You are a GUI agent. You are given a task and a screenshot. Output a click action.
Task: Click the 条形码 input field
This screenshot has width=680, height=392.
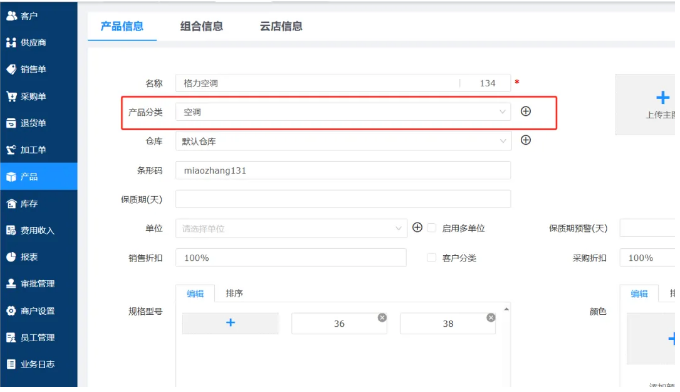point(343,170)
